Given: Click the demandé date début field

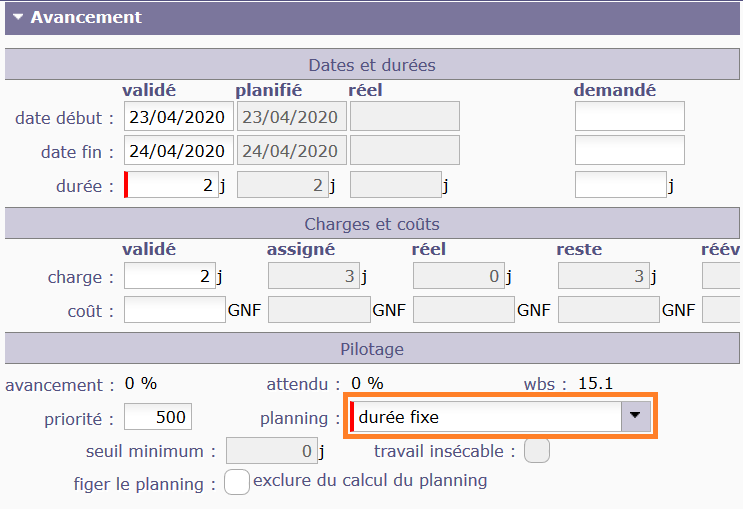Looking at the screenshot, I should tap(629, 117).
